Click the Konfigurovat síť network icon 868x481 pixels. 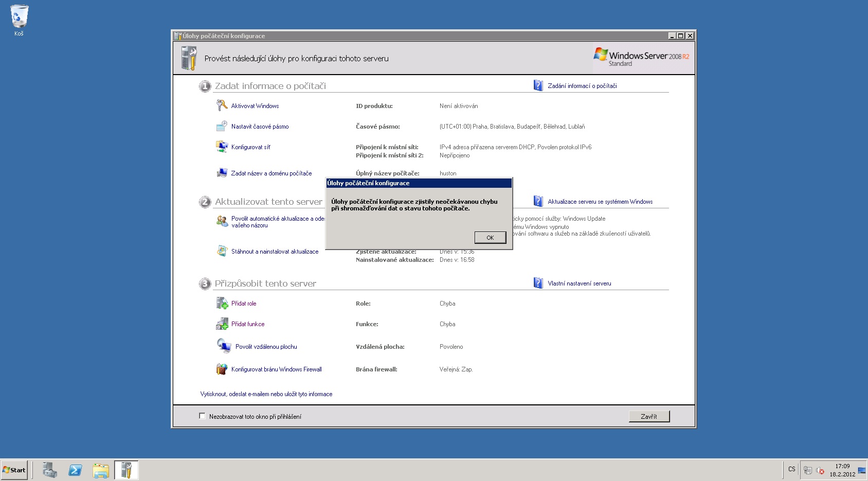(x=222, y=147)
